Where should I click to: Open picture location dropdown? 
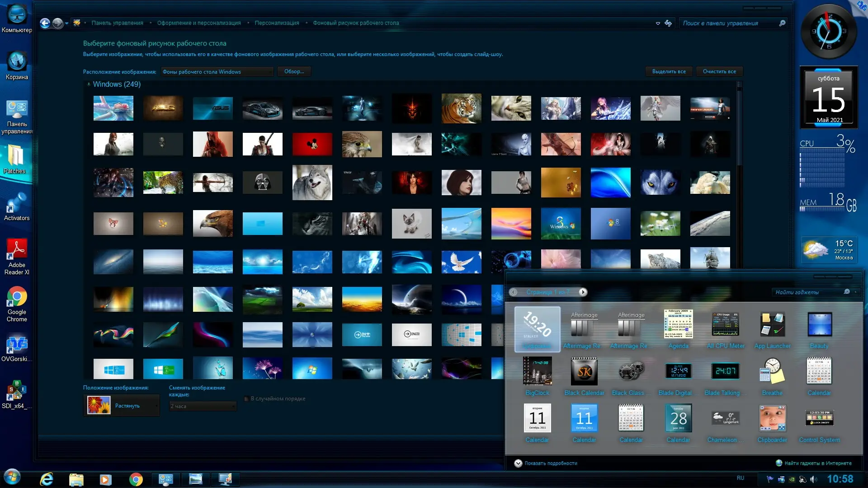tap(217, 72)
